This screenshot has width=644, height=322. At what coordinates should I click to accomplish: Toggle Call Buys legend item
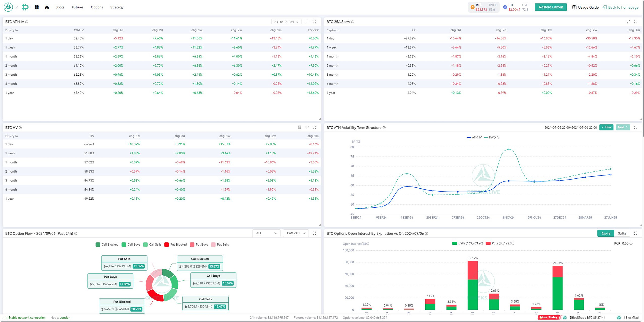pos(131,244)
